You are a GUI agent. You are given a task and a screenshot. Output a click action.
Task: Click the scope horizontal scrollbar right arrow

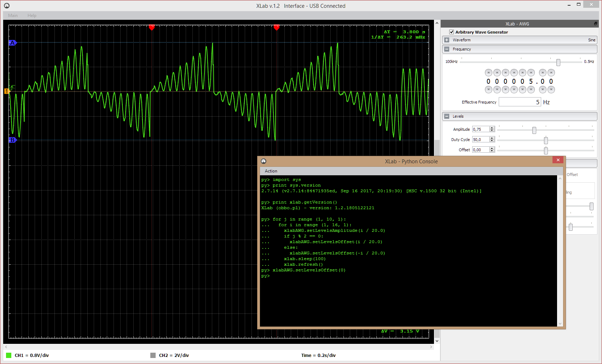[431, 347]
